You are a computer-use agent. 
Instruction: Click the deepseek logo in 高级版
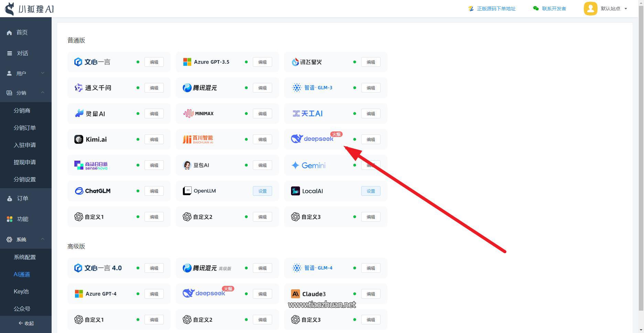[x=204, y=293]
